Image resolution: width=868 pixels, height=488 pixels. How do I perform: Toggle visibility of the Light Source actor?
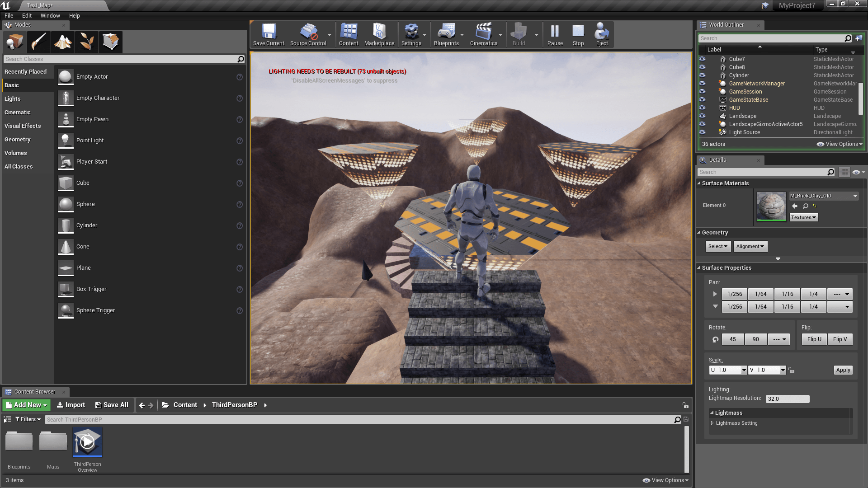pos(702,132)
